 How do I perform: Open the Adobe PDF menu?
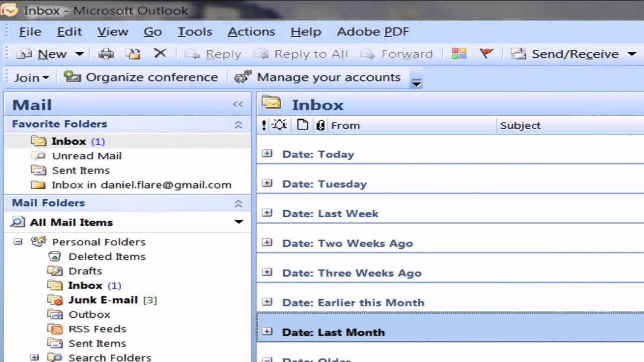coord(373,32)
